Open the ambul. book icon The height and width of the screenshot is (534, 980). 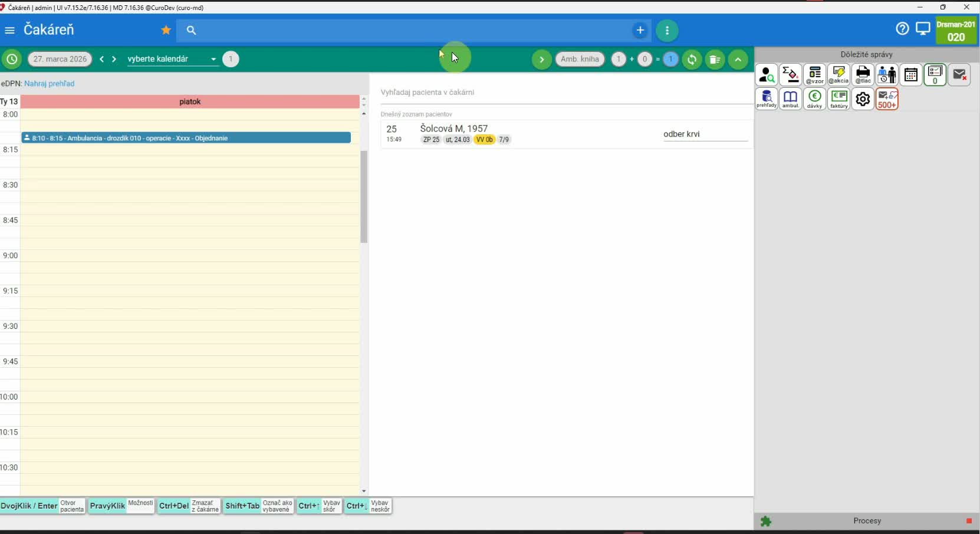(790, 99)
